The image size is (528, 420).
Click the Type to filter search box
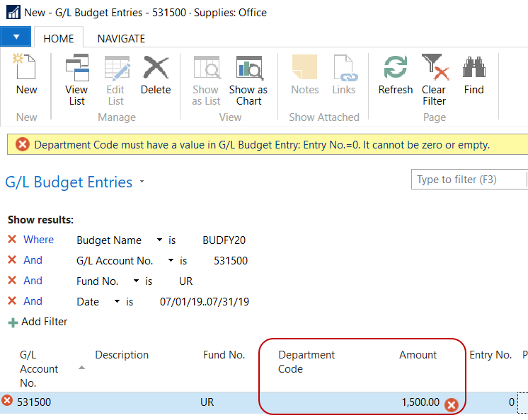point(467,180)
